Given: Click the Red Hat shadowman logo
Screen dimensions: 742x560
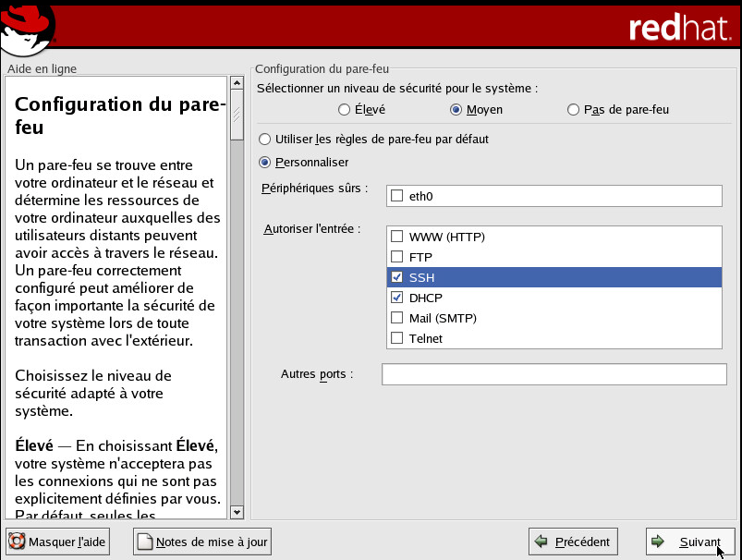Looking at the screenshot, I should tap(28, 26).
